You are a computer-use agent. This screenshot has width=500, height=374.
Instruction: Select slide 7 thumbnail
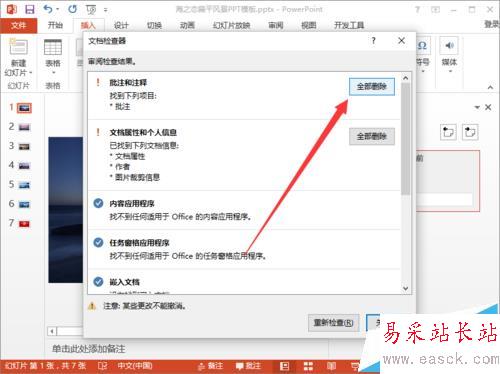click(x=24, y=224)
